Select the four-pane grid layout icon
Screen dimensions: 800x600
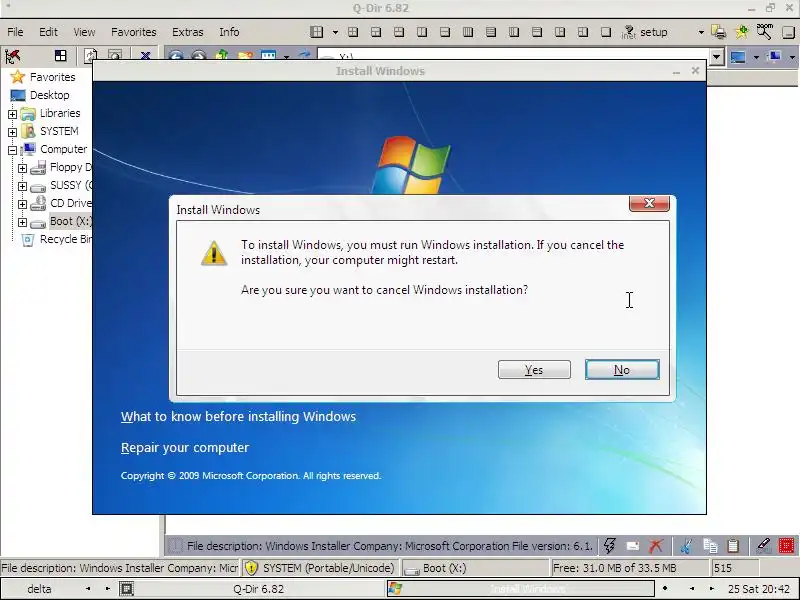point(353,32)
